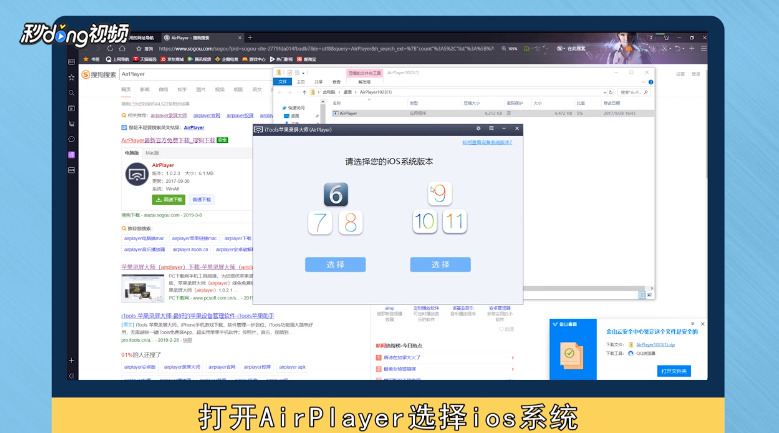Click the browser sidebar smiley chat icon

click(x=72, y=139)
